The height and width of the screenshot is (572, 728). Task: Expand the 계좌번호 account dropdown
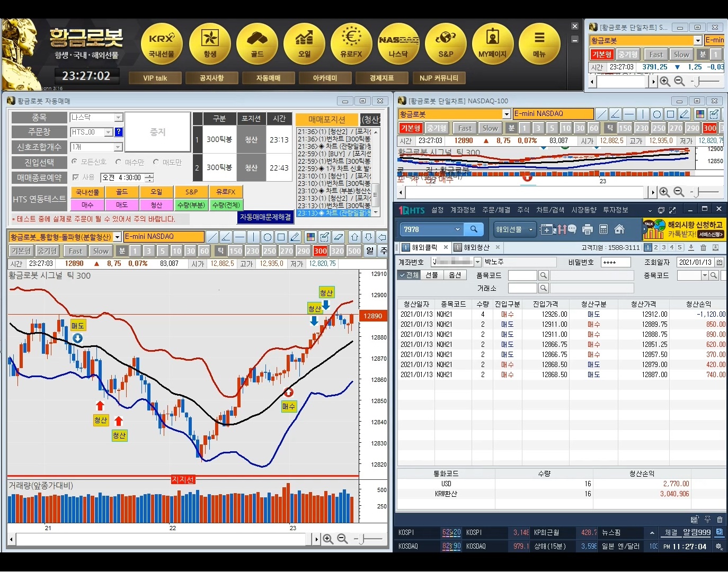pos(477,262)
